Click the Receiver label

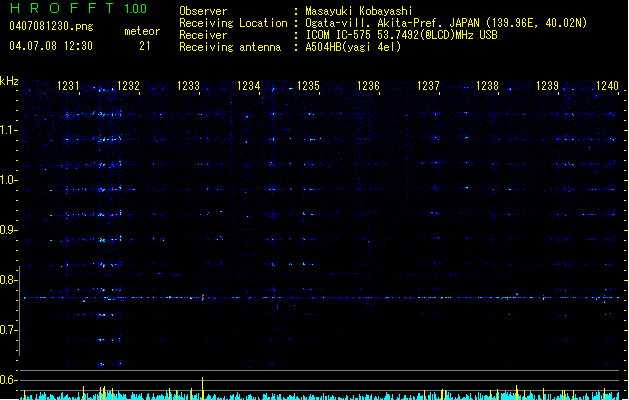tap(203, 35)
